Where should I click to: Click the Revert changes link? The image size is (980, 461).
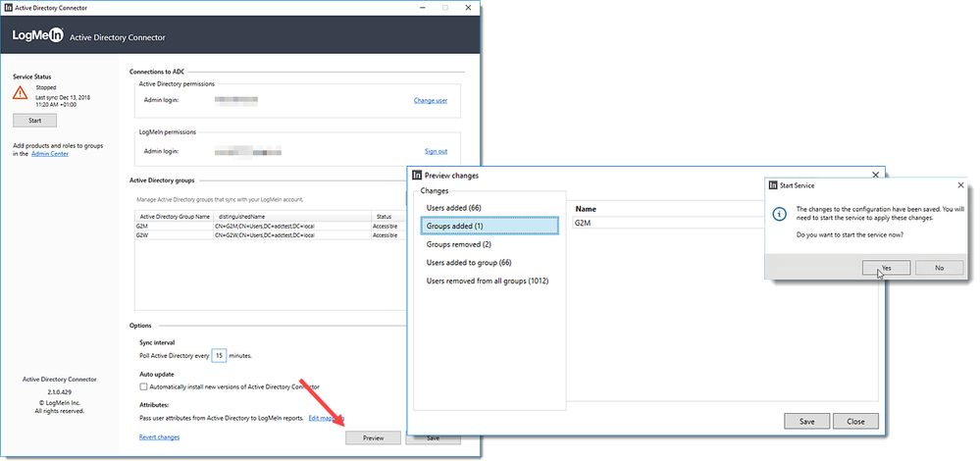coord(159,437)
